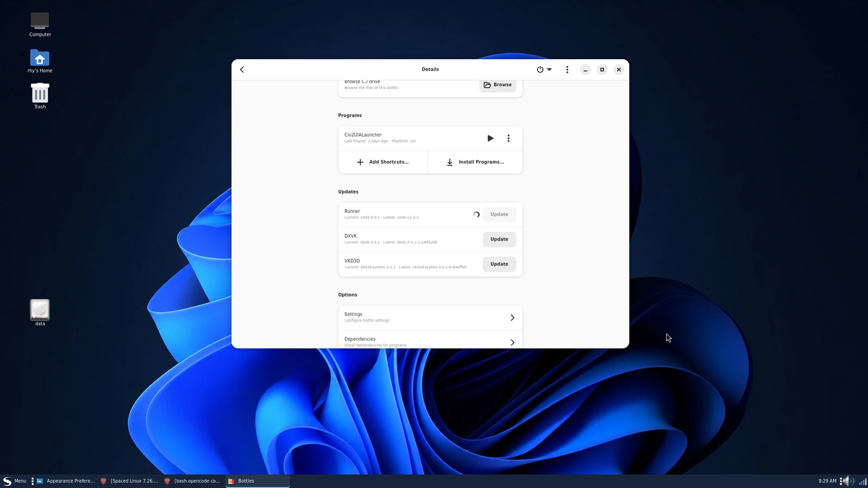Viewport: 868px width, 488px height.
Task: Update VKD3D component
Action: point(499,264)
